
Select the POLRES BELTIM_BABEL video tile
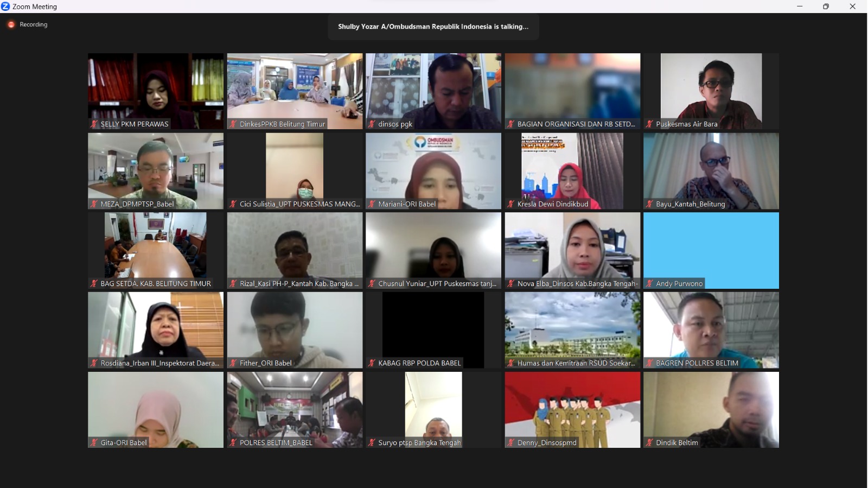(295, 406)
